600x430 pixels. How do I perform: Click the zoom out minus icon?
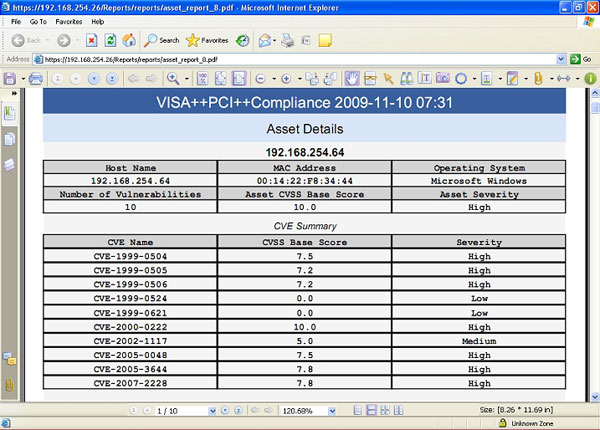click(261, 79)
